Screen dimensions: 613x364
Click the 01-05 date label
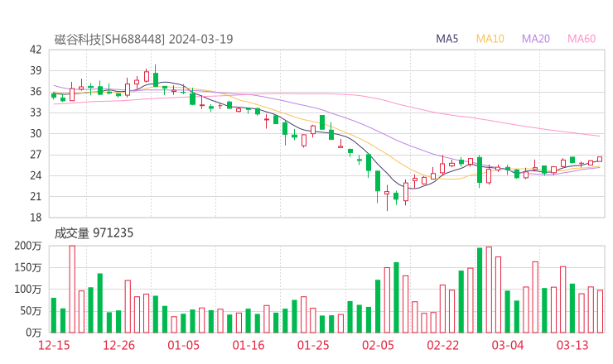183,345
